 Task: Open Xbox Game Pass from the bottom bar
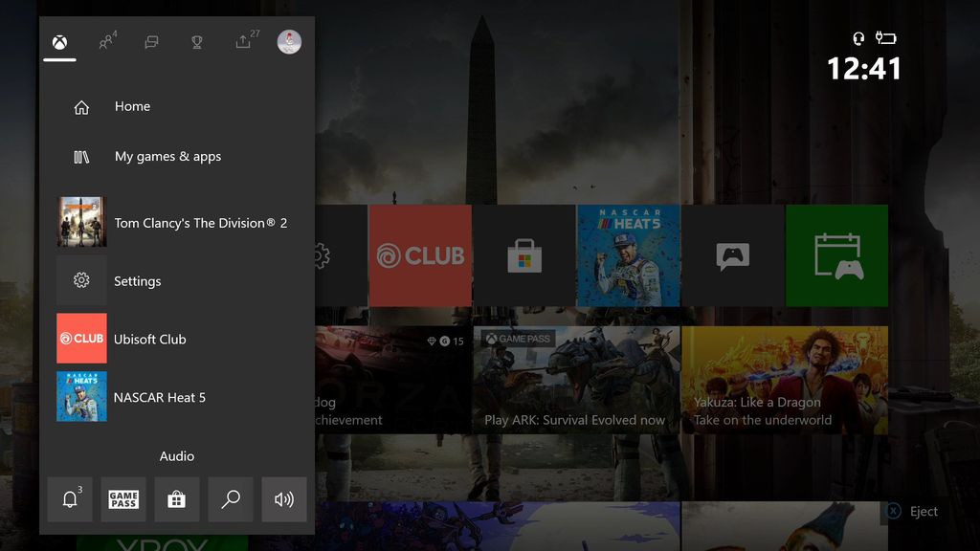(x=122, y=498)
